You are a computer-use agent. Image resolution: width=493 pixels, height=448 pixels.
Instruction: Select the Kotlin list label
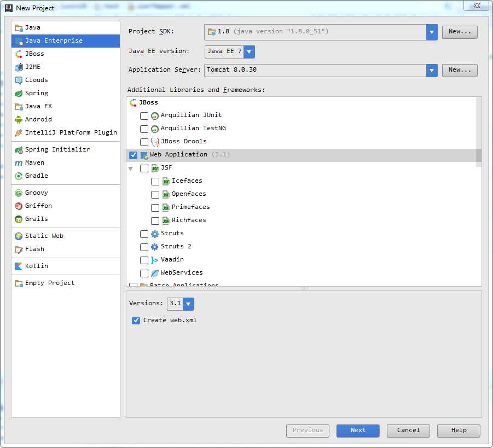[37, 266]
